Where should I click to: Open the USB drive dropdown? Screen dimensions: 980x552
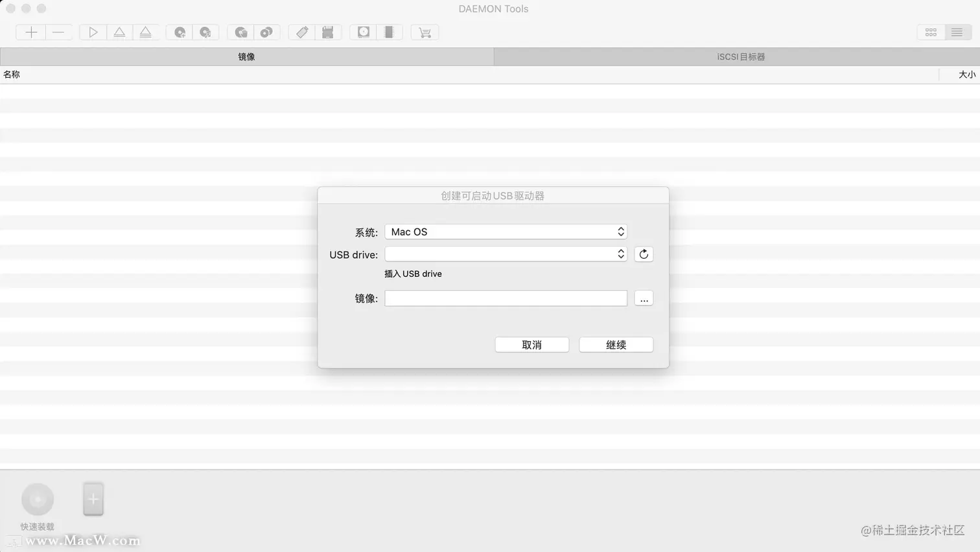pos(506,254)
